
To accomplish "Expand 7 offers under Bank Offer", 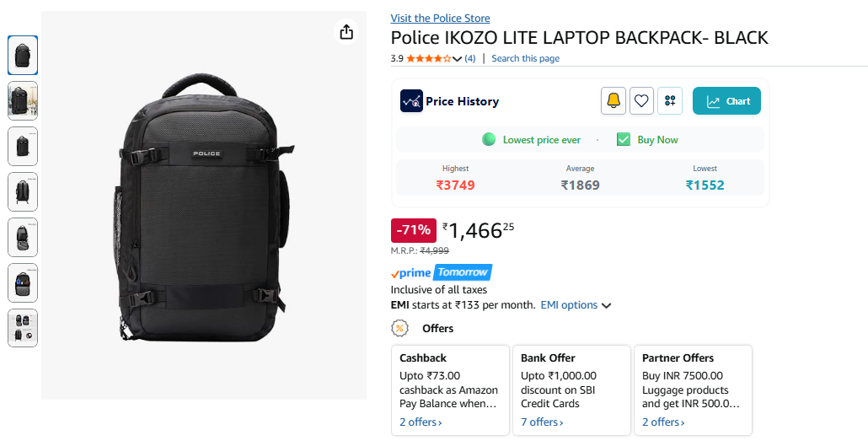I will point(542,422).
